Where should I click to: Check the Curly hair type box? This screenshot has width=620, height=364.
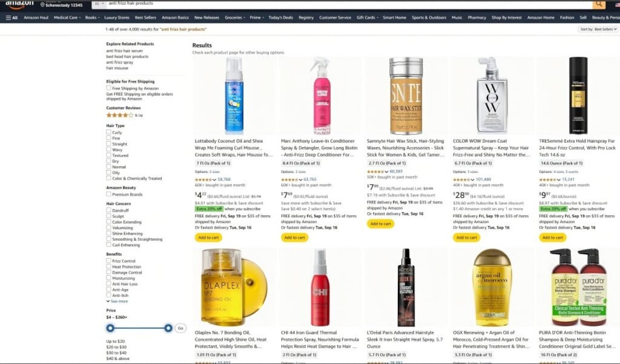(109, 132)
